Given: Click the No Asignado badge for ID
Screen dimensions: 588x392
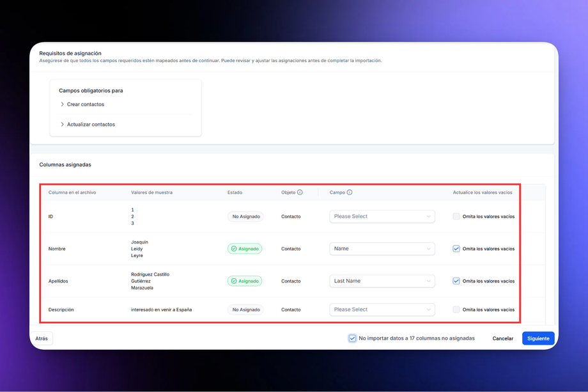Looking at the screenshot, I should point(245,216).
